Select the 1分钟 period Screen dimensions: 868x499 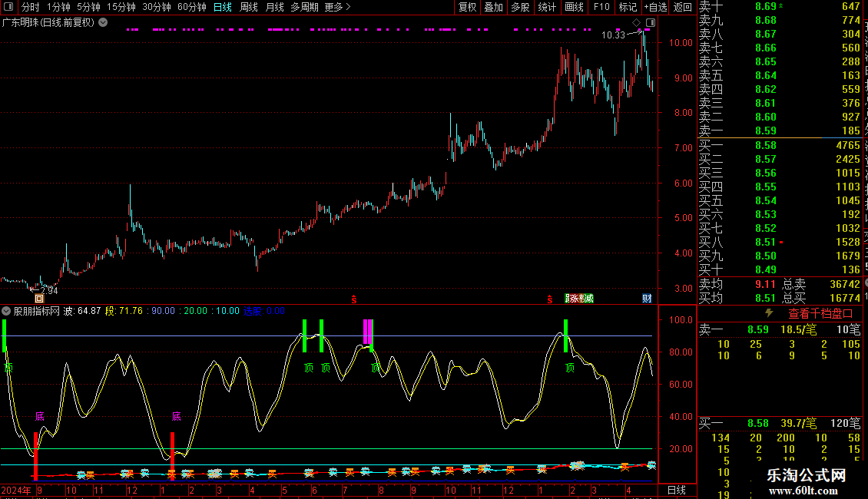[58, 7]
